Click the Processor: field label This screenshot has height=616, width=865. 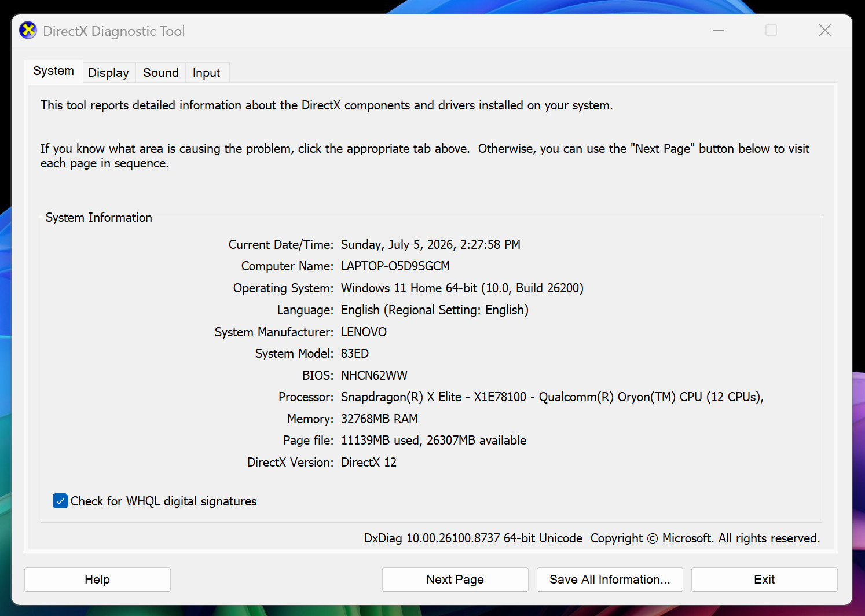tap(306, 397)
